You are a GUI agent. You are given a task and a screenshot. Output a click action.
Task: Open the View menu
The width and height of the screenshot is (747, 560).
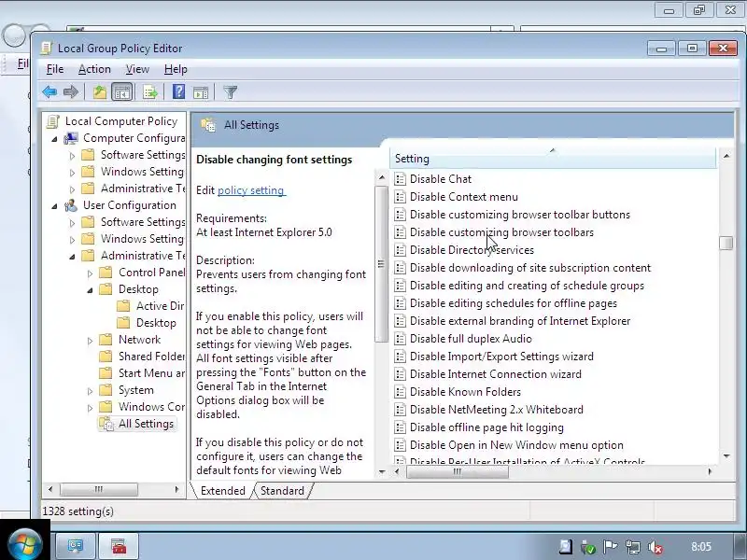click(137, 69)
